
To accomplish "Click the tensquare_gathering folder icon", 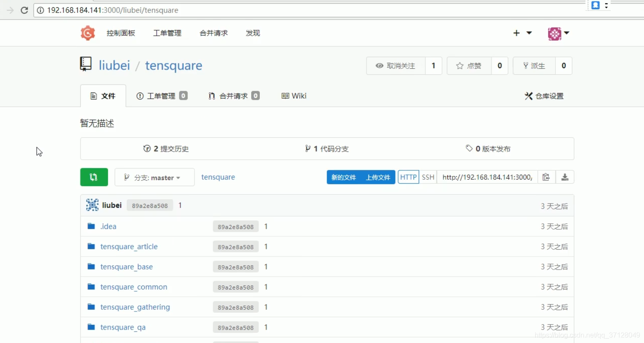I will [91, 307].
